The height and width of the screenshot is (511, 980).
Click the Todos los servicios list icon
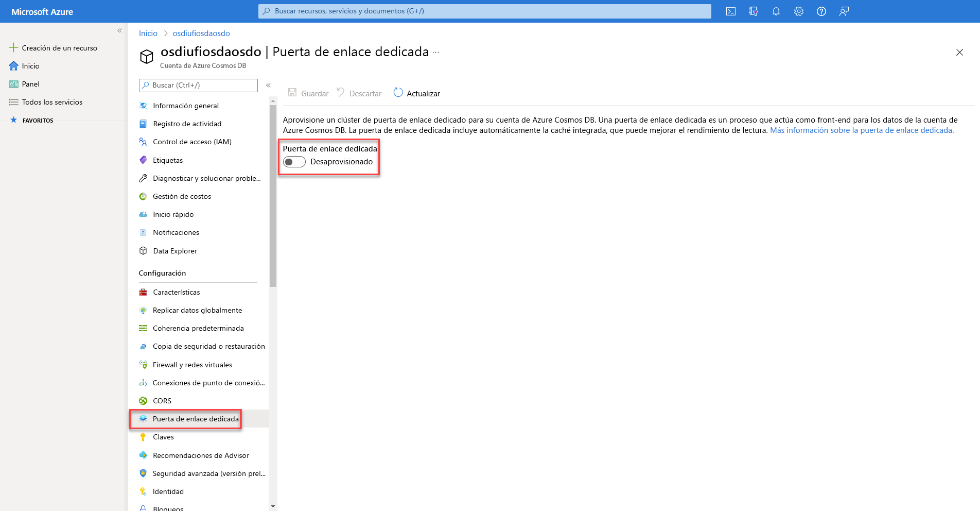pos(14,102)
